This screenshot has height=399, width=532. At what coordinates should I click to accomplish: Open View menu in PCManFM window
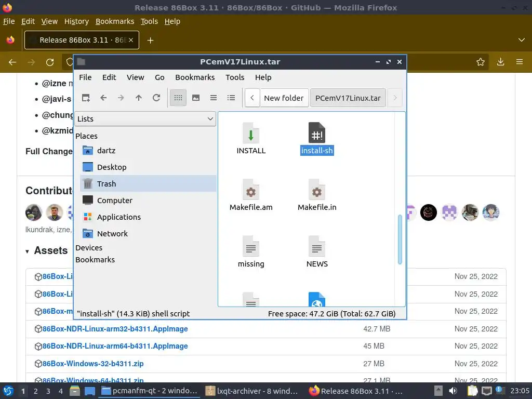(136, 77)
